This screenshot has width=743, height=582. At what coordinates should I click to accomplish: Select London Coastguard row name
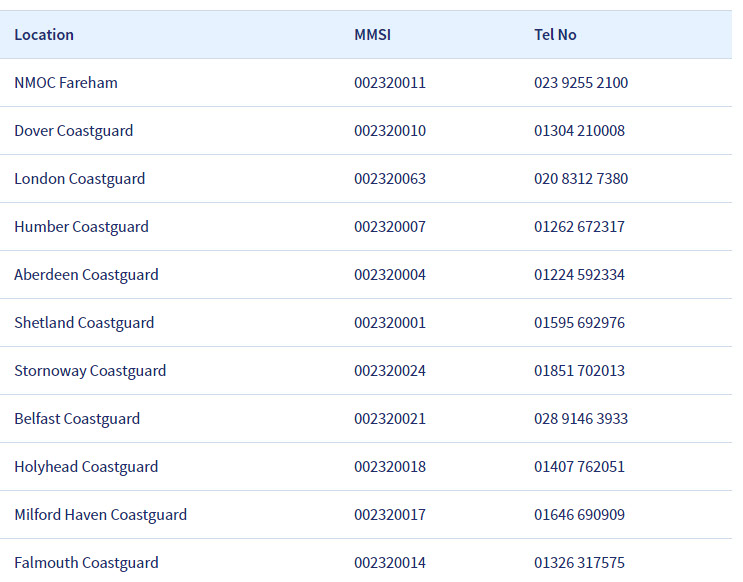point(80,179)
